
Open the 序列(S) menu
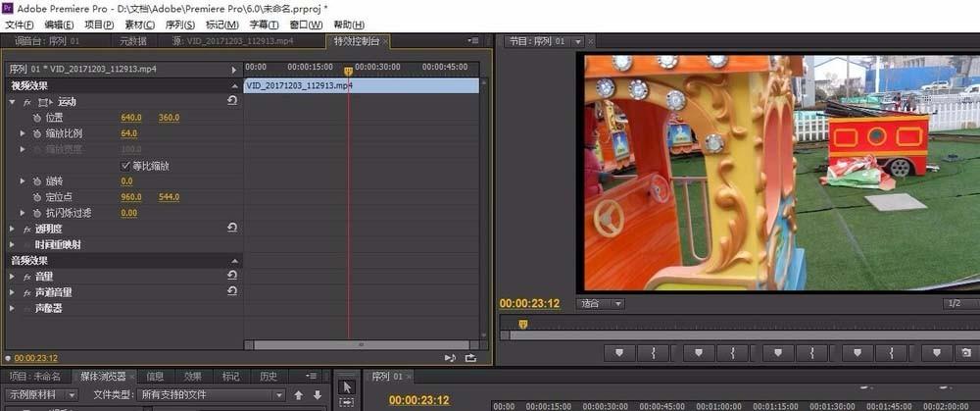180,25
